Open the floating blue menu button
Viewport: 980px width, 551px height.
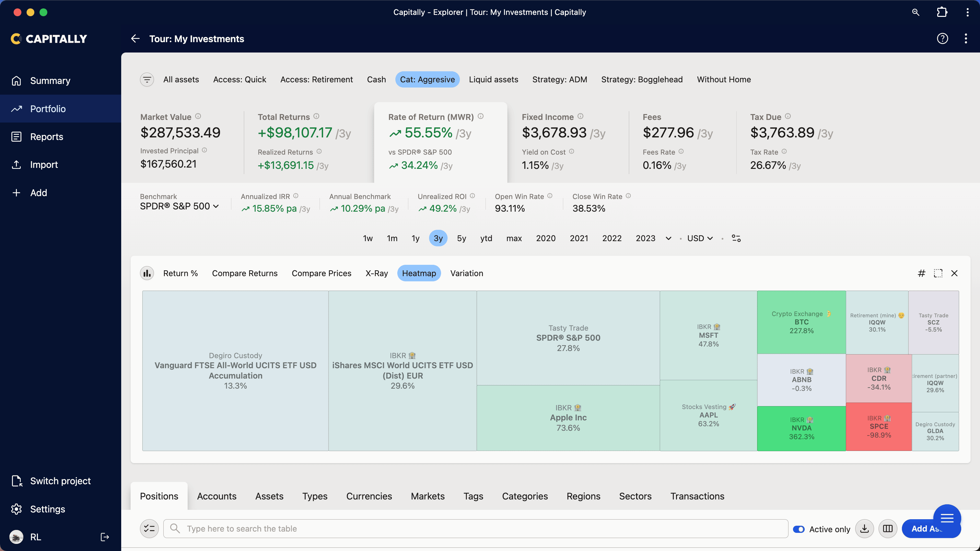pos(947,518)
